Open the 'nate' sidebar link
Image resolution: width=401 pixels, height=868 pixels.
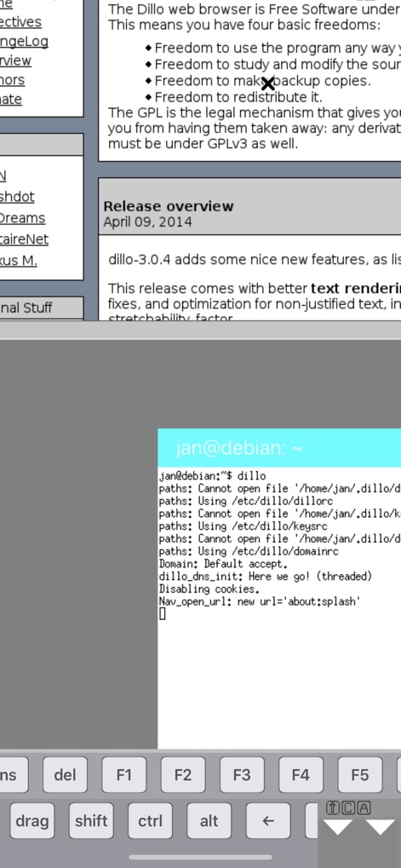[x=11, y=99]
